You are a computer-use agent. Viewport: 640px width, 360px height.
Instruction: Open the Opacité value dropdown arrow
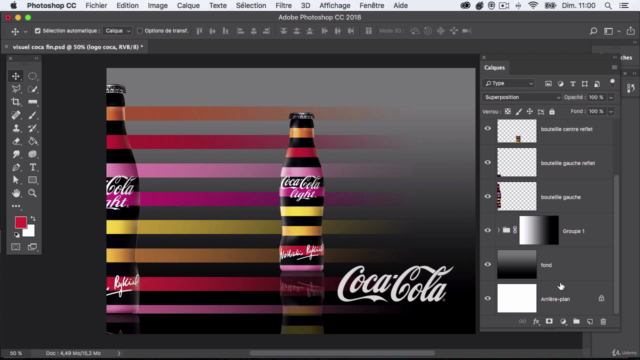[611, 98]
